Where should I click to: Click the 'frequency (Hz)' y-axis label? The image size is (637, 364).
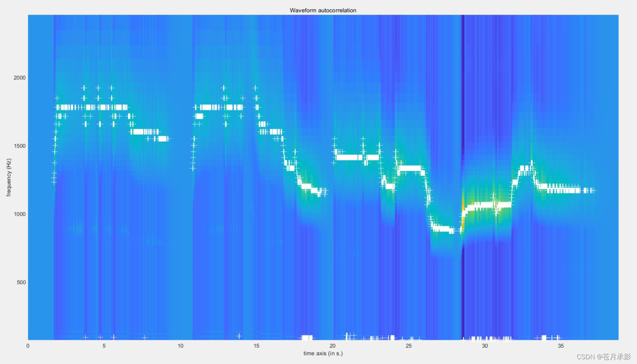(x=9, y=177)
